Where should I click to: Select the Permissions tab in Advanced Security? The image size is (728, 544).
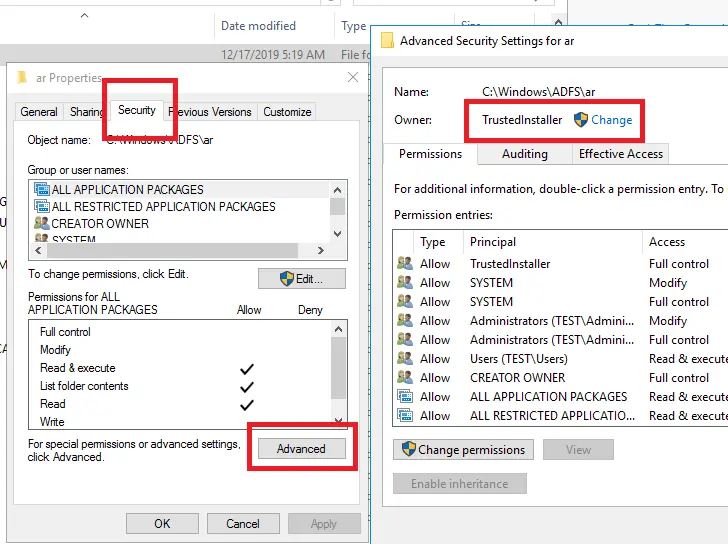(430, 154)
